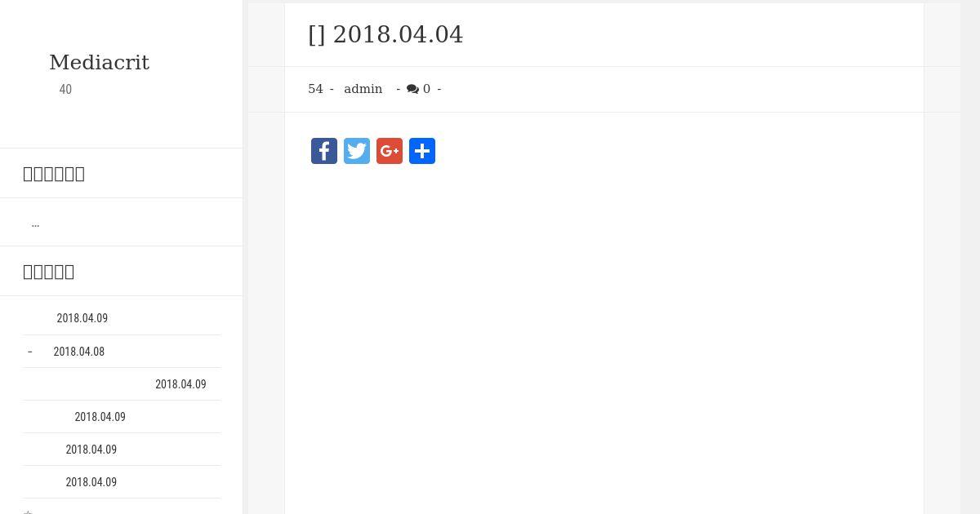Tweet this post via Twitter icon

pos(357,151)
